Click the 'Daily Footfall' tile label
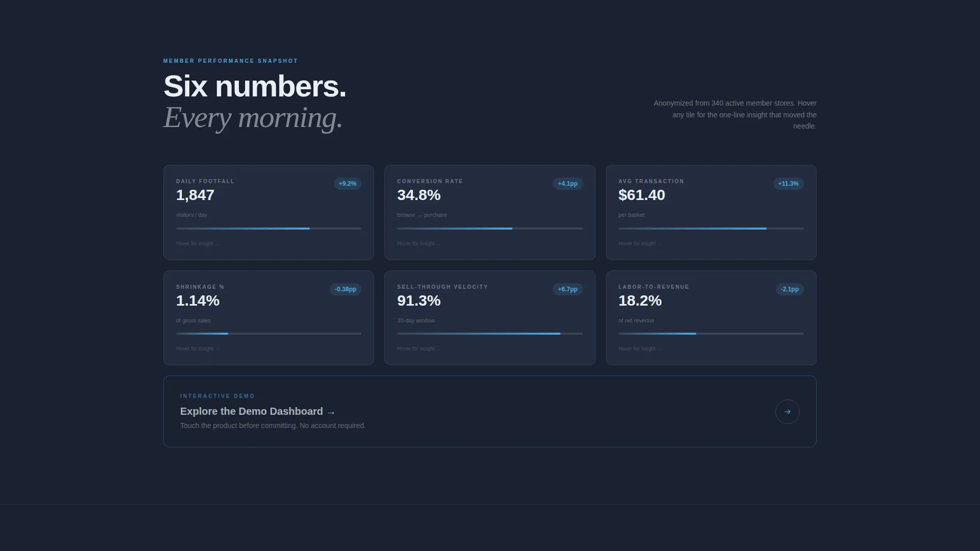 tap(205, 181)
